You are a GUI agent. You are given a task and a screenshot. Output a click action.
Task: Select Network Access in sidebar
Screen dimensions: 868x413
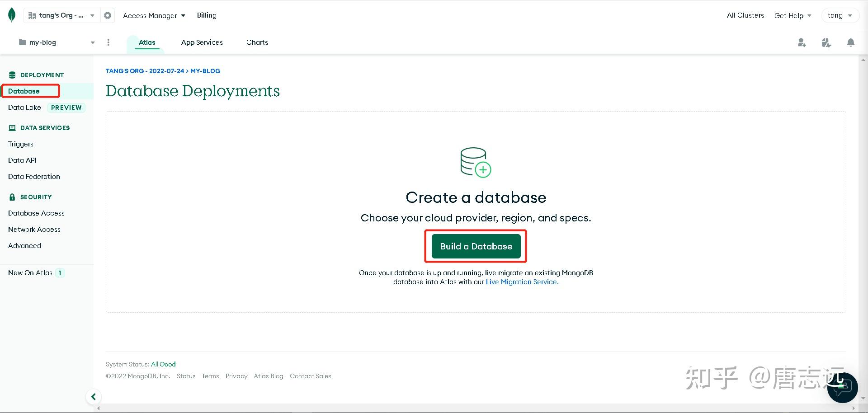click(x=34, y=230)
